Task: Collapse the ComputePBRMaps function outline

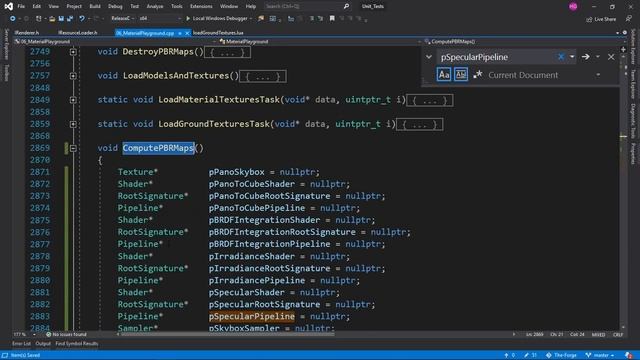Action: coord(73,148)
